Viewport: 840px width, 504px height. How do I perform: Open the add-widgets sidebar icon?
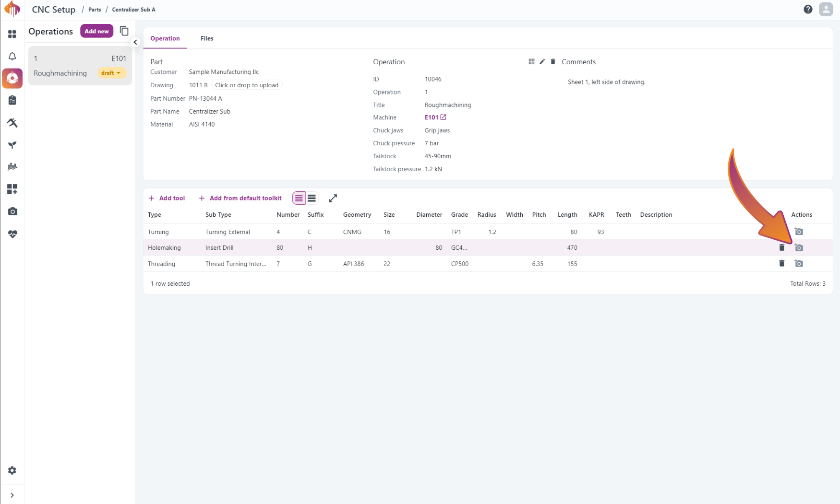(x=12, y=189)
